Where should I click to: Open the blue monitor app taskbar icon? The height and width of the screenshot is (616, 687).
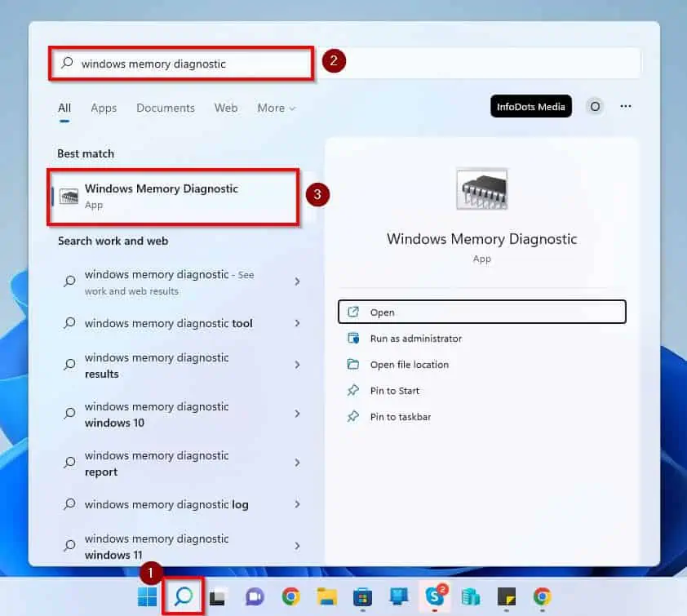399,596
